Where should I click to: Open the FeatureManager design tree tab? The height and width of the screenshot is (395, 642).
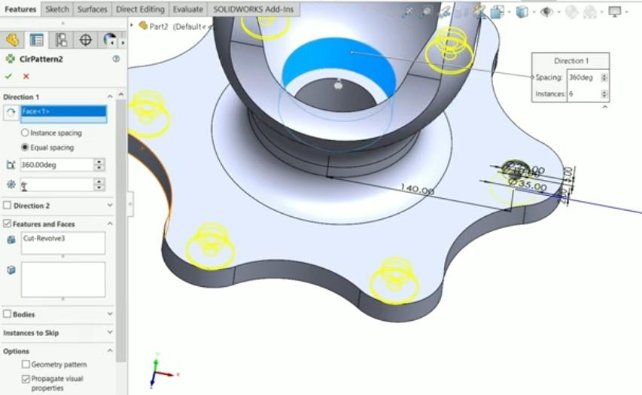pos(13,40)
